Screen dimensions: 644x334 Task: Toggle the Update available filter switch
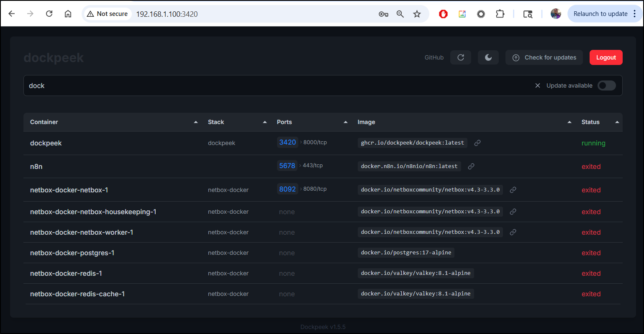pyautogui.click(x=607, y=85)
